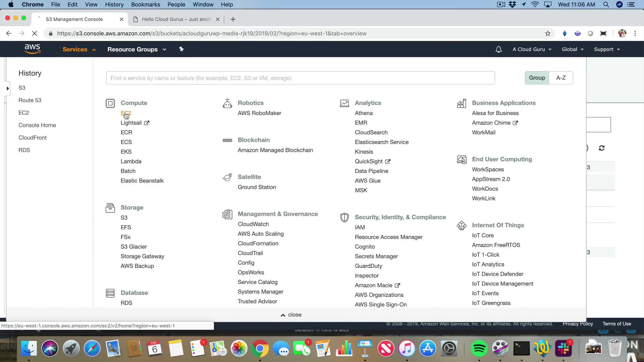Switch service view to Group

coord(537,78)
